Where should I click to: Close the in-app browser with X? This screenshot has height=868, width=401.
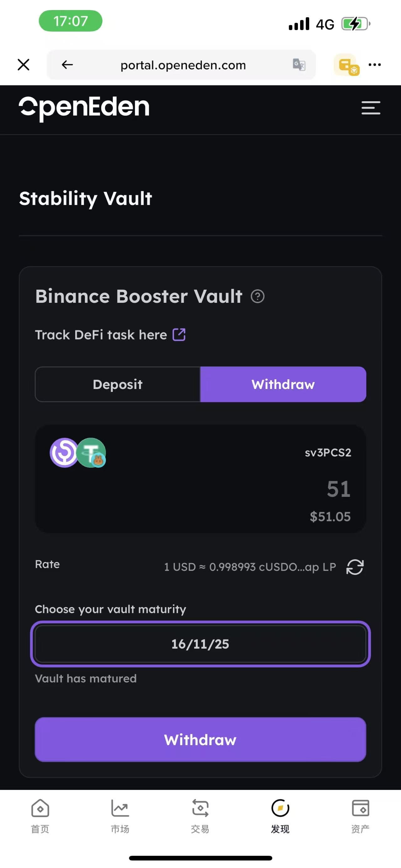click(23, 65)
